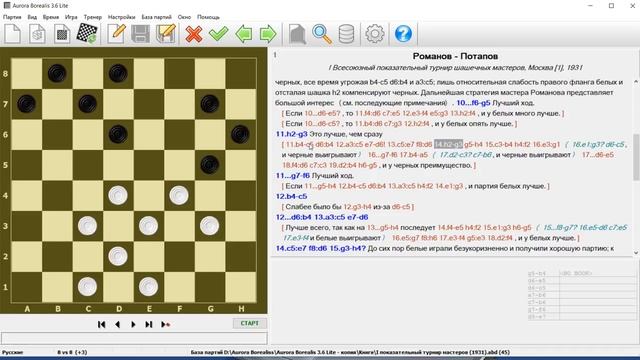The height and width of the screenshot is (360, 640).
Task: Go to main-line move 10...f6-g5
Action: pos(473,103)
